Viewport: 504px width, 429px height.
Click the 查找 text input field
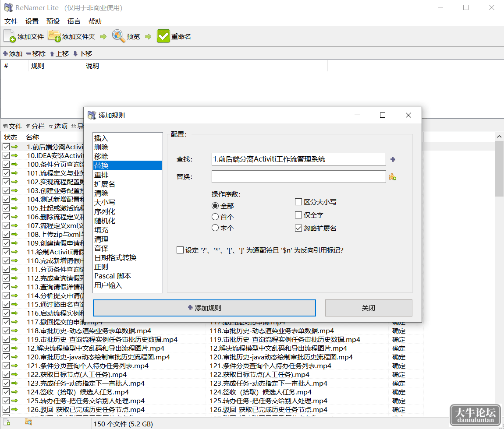pos(298,159)
